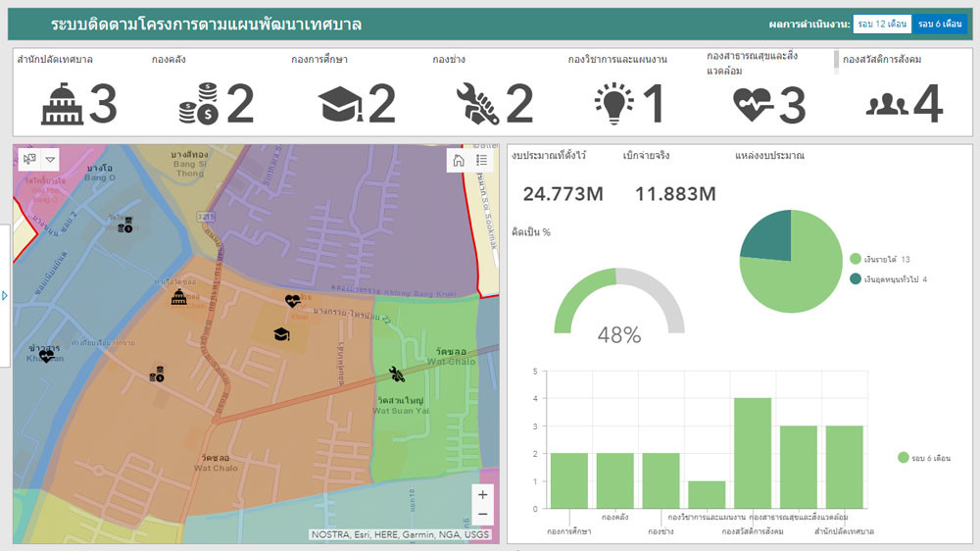Select the รอบ 12 เดือน period option
Image resolution: width=980 pixels, height=551 pixels.
882,24
